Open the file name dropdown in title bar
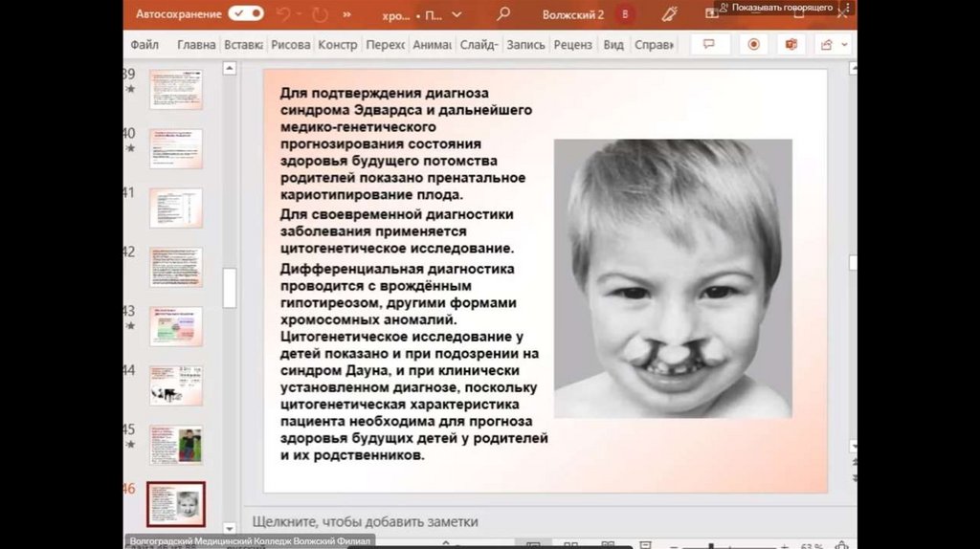980x549 pixels. tap(456, 14)
